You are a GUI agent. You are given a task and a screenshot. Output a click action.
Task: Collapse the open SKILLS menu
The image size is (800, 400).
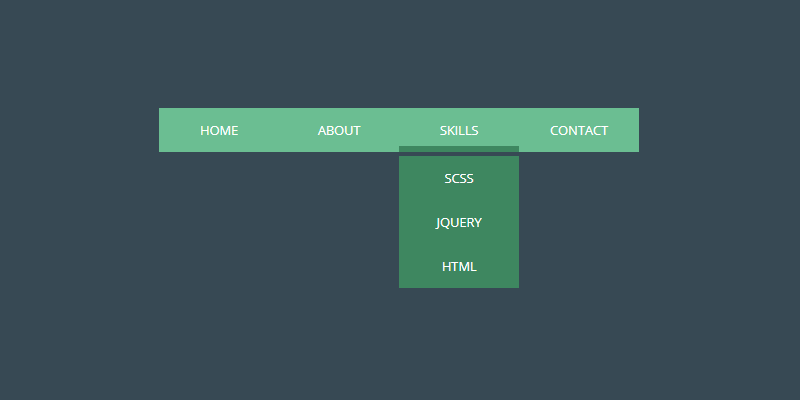tap(459, 130)
